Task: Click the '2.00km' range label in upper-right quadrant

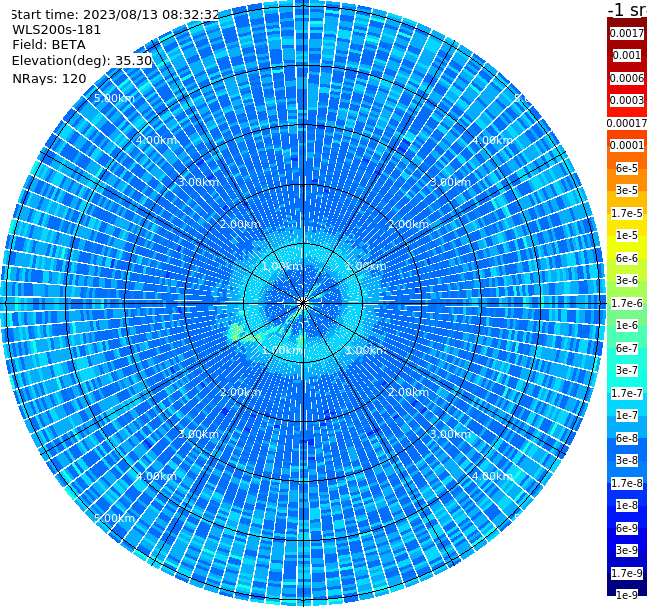Action: pos(409,224)
